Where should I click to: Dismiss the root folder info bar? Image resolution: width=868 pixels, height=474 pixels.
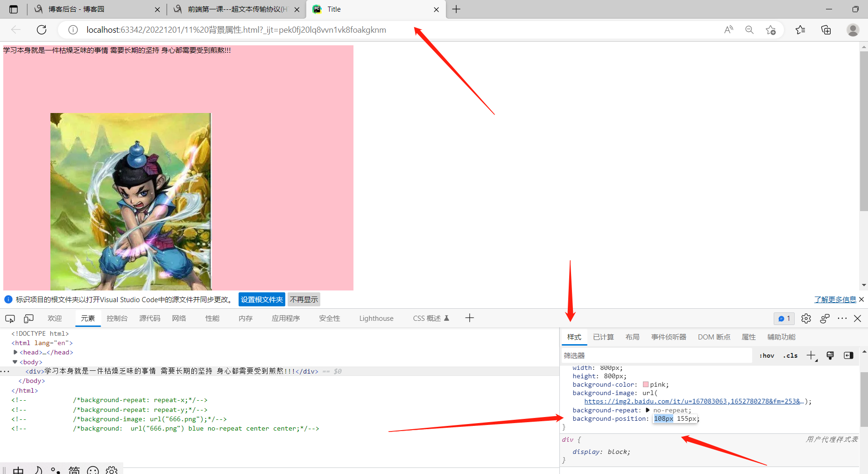tap(861, 299)
